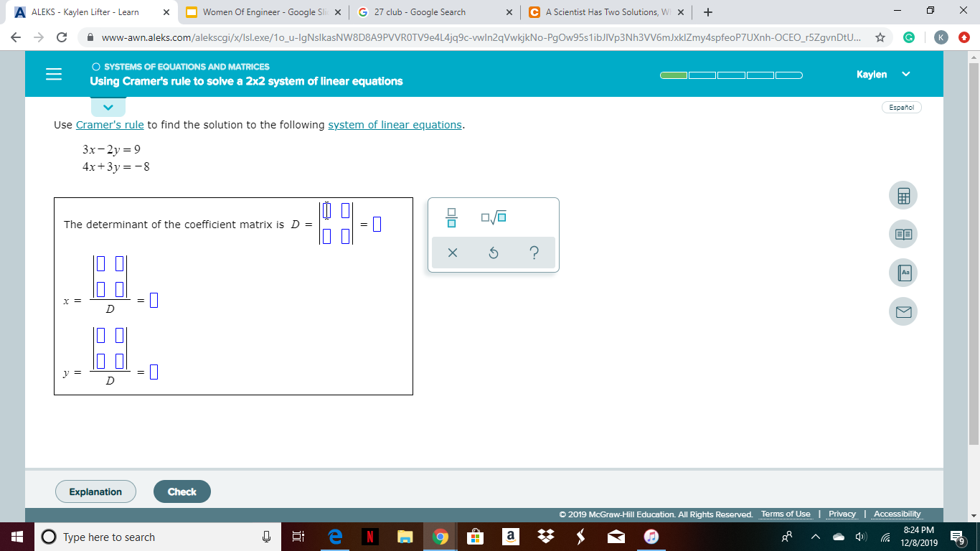Open the dictionary Aa icon in sidebar
The width and height of the screenshot is (980, 551).
(x=903, y=273)
